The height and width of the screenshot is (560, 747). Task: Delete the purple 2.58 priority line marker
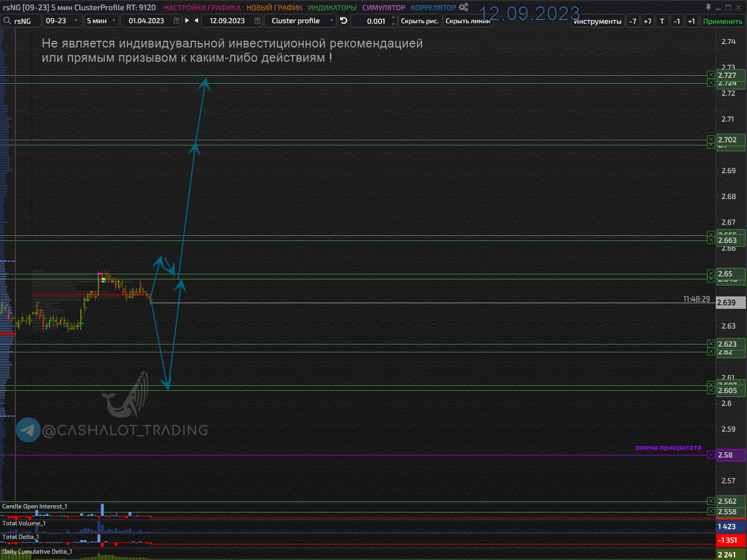coord(711,455)
